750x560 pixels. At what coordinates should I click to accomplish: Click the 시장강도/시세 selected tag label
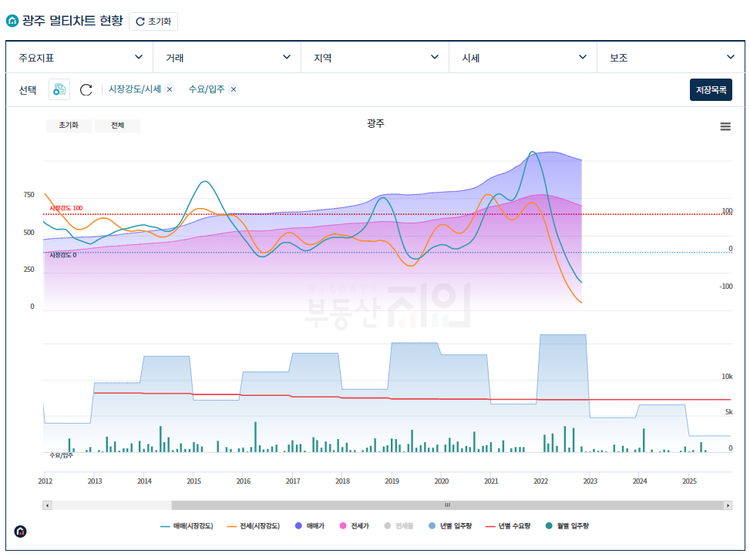point(134,89)
